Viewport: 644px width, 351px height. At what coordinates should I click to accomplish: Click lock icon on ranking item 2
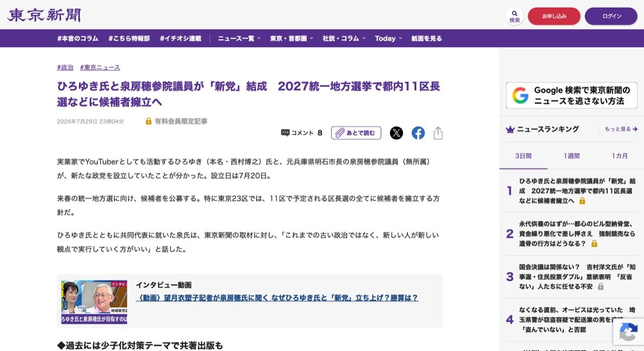click(x=594, y=243)
